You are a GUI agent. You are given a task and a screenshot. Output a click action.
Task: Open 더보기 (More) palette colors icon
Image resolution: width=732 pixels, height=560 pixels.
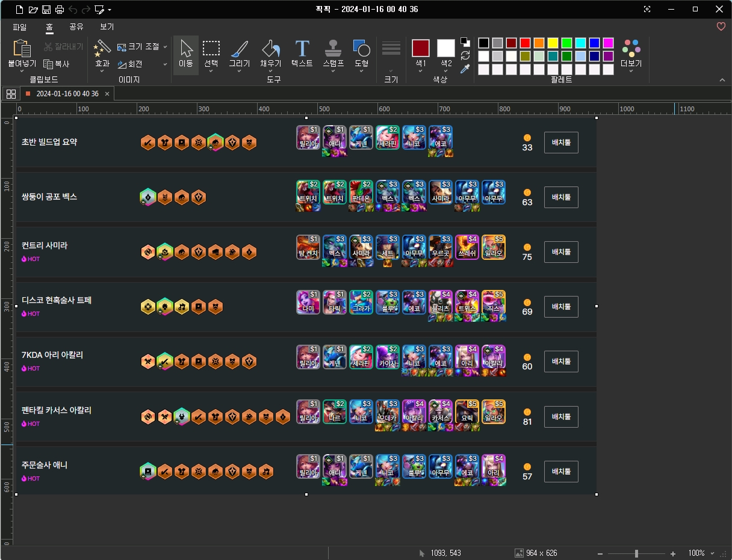631,48
